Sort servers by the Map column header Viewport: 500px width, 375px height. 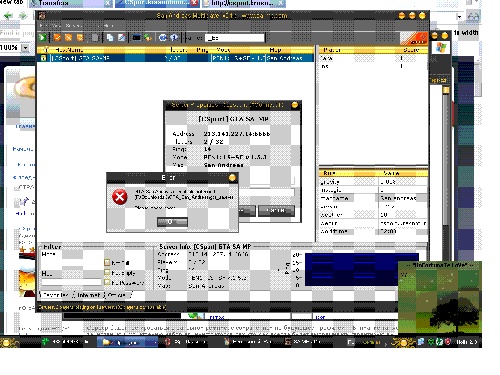tap(275, 50)
